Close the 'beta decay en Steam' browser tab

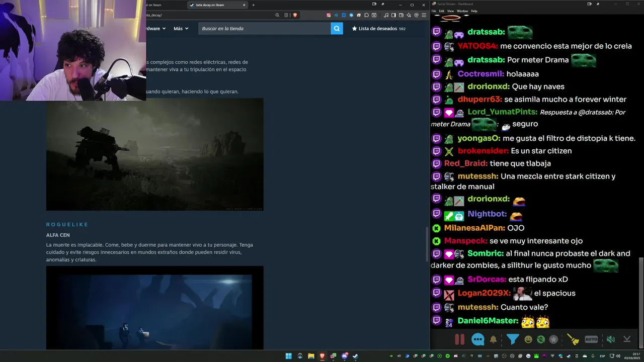point(245,5)
